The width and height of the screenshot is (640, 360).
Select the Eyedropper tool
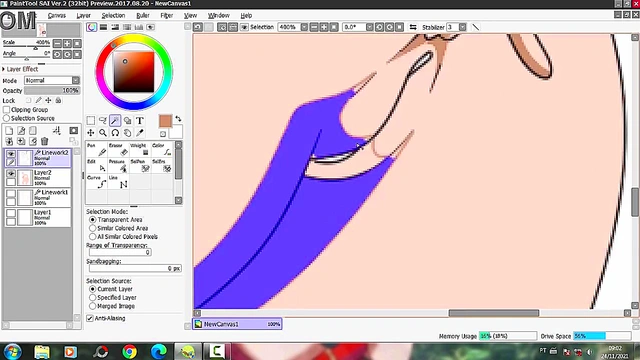click(140, 133)
